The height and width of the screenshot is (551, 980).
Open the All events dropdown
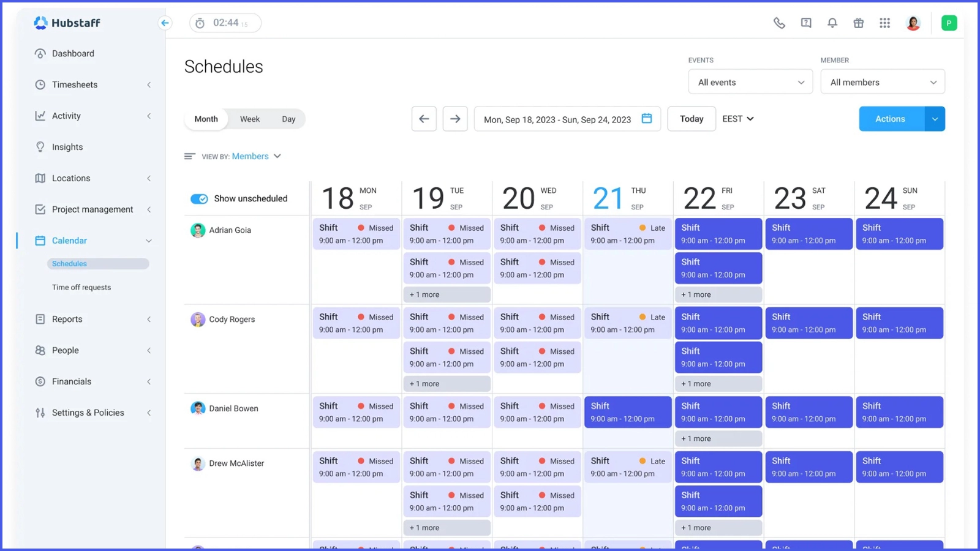pyautogui.click(x=751, y=82)
